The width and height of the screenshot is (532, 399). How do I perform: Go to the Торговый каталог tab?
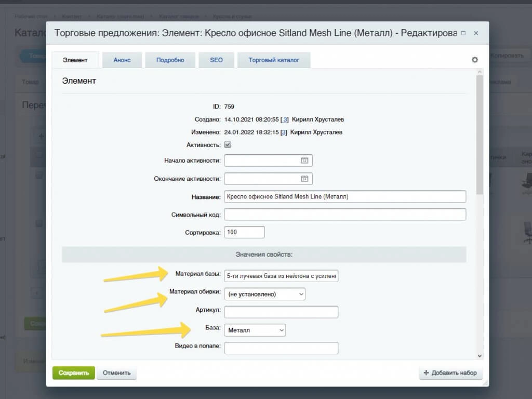[x=274, y=60]
